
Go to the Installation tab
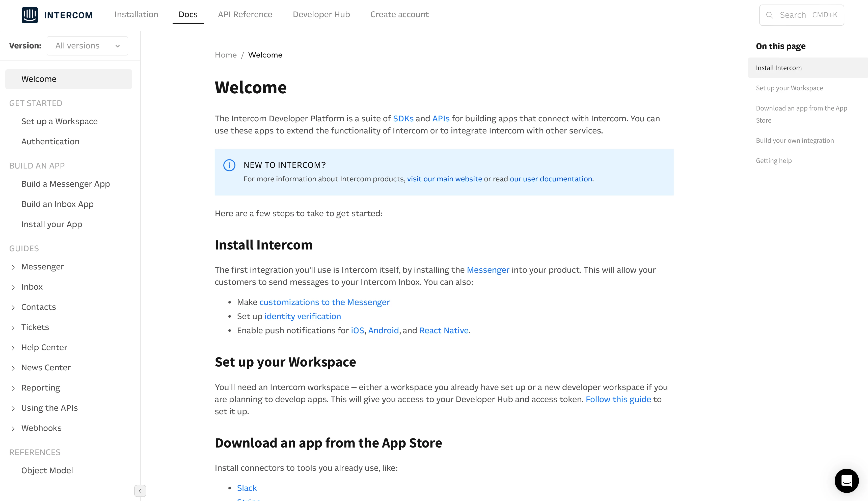click(136, 14)
